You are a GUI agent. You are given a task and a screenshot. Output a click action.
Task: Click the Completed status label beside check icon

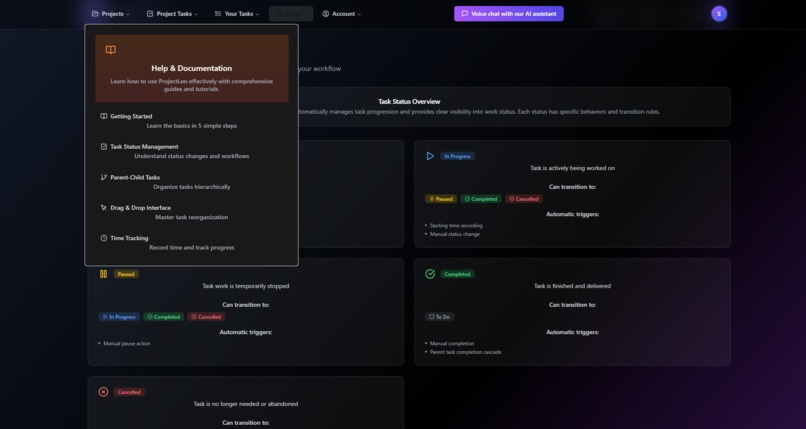coord(457,274)
